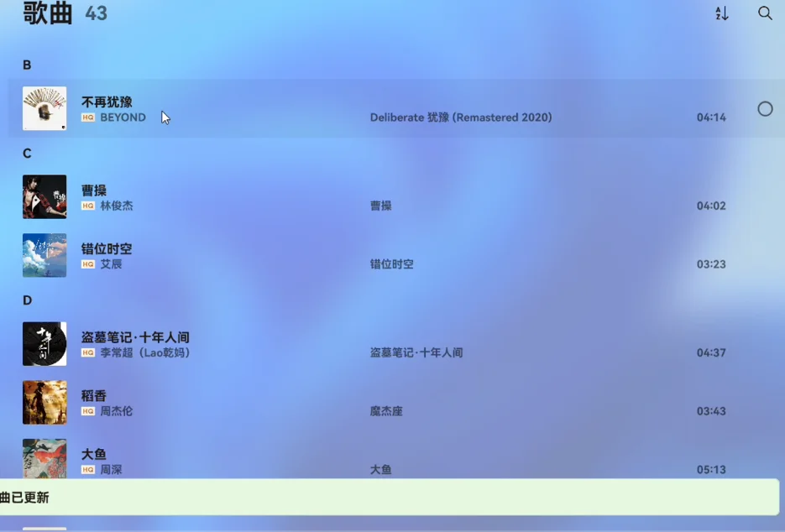Open album Deliberate 犹豫 (Remastered 2020)
The image size is (785, 532).
point(461,117)
